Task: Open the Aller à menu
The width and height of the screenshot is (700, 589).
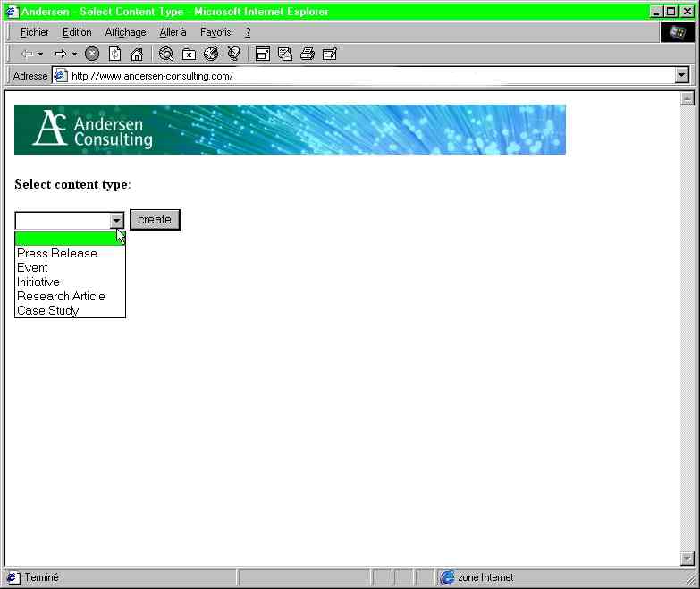Action: tap(173, 32)
